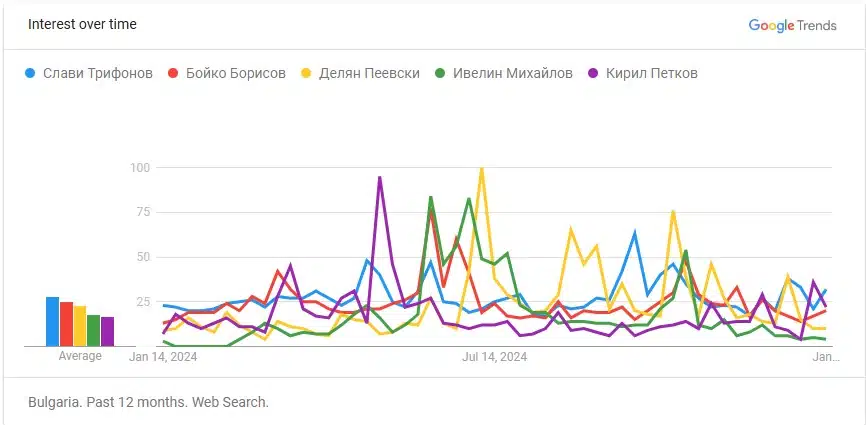Click the blue dot beside Слави Трифонов
866x425 pixels.
[x=31, y=74]
